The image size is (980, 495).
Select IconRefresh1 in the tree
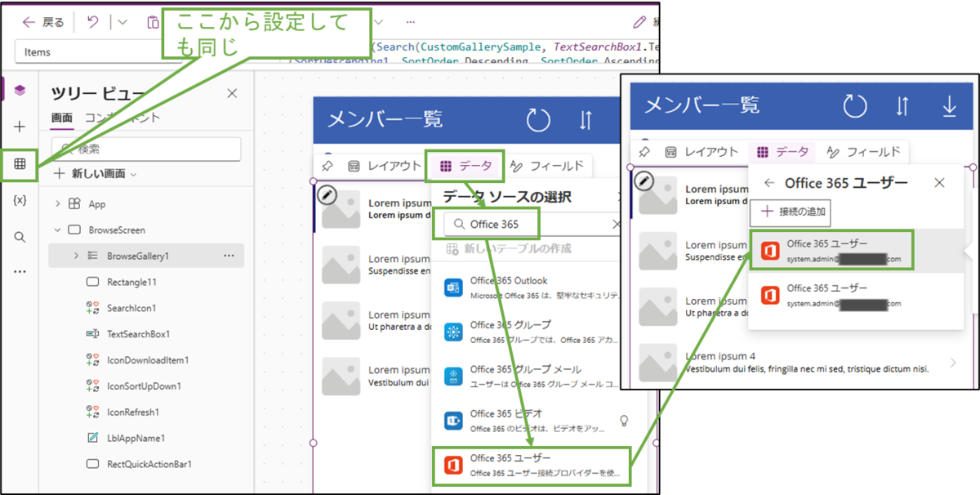coord(133,412)
